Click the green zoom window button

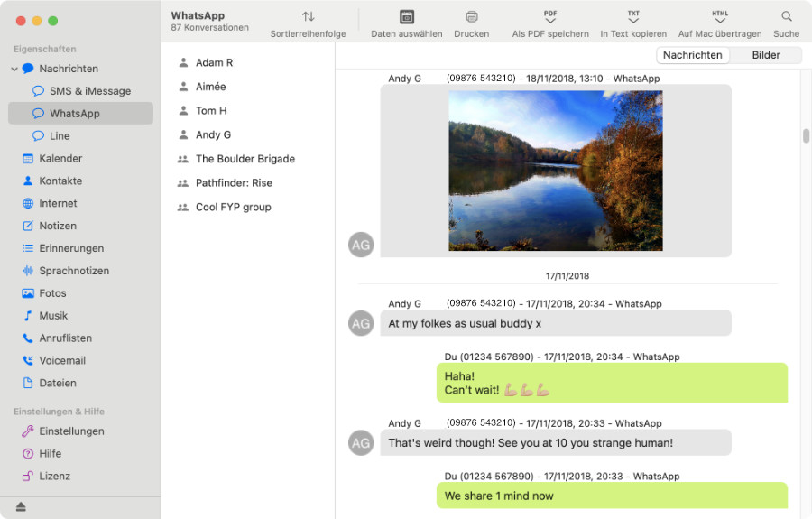point(53,21)
